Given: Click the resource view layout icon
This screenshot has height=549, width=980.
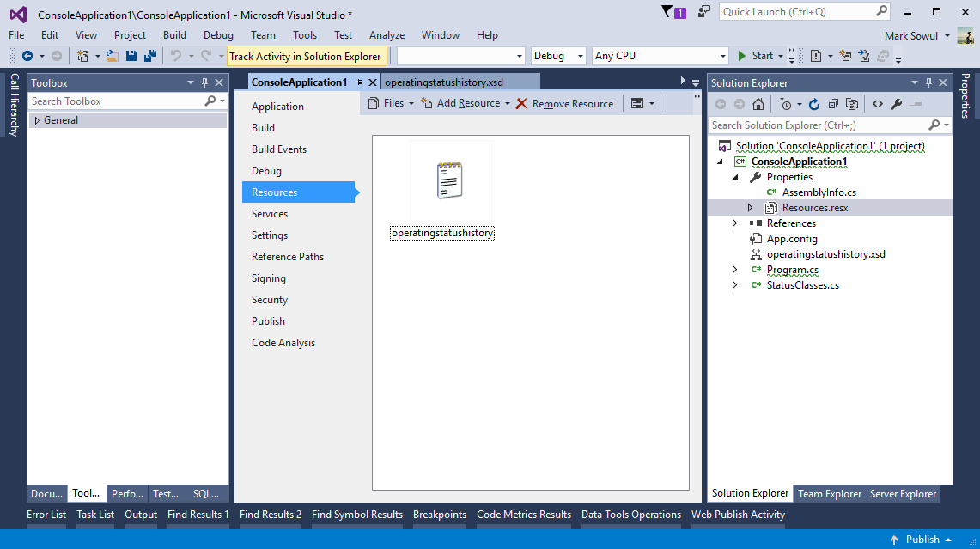Looking at the screenshot, I should pos(637,104).
